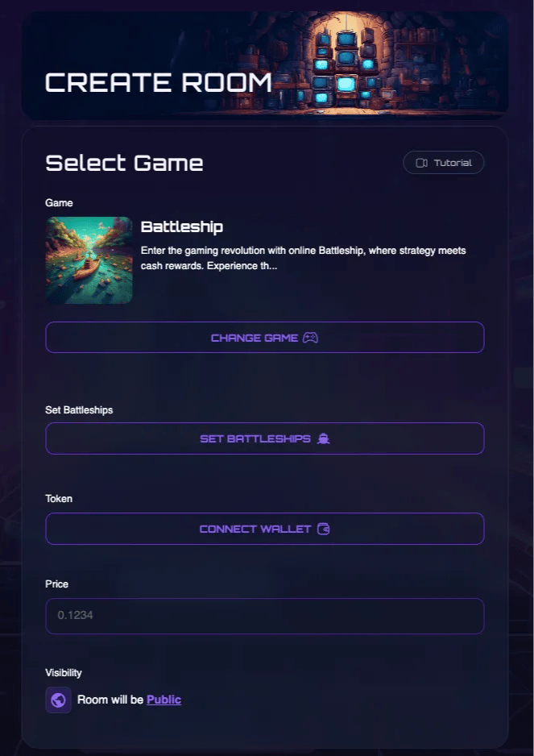Screen dimensions: 534x756
Task: Click the Token field label
Action: point(59,499)
